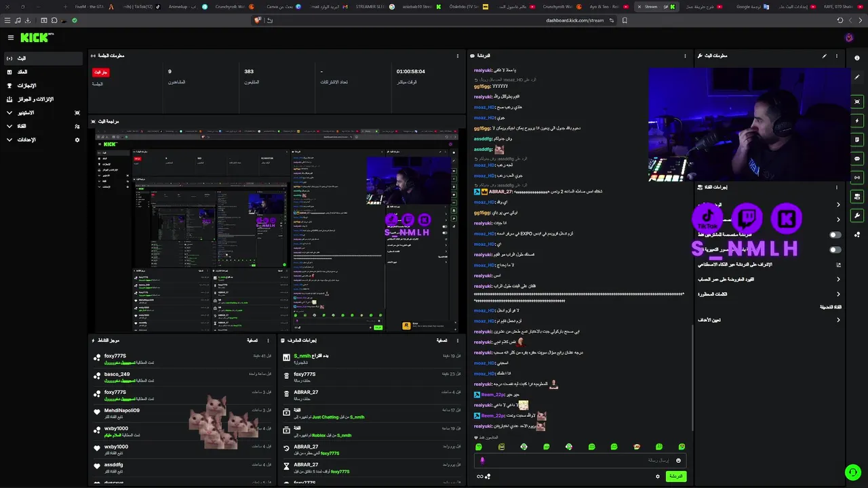Select البث item in left sidebar
This screenshot has height=488, width=868.
coord(43,58)
